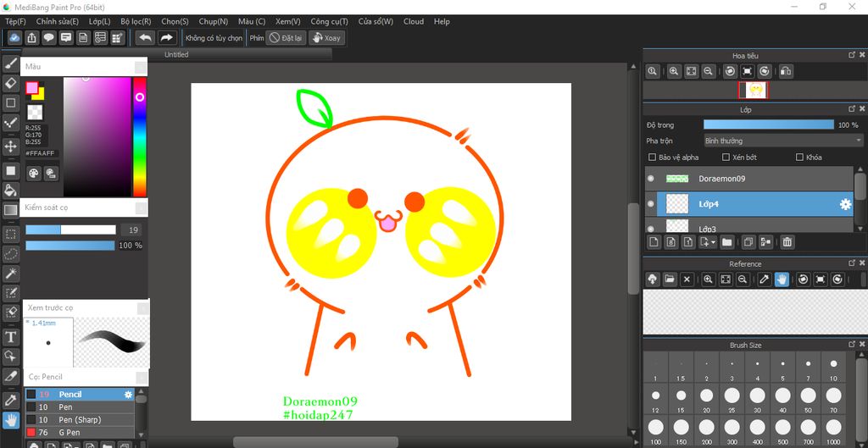Open the Bộ lọc(R) menu
868x448 pixels.
136,21
